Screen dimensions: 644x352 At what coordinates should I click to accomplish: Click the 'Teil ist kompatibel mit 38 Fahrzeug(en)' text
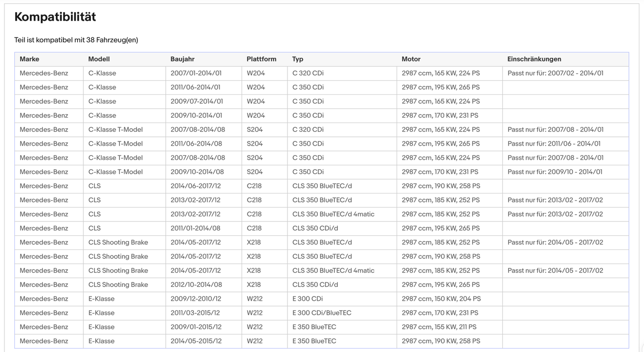pyautogui.click(x=76, y=40)
